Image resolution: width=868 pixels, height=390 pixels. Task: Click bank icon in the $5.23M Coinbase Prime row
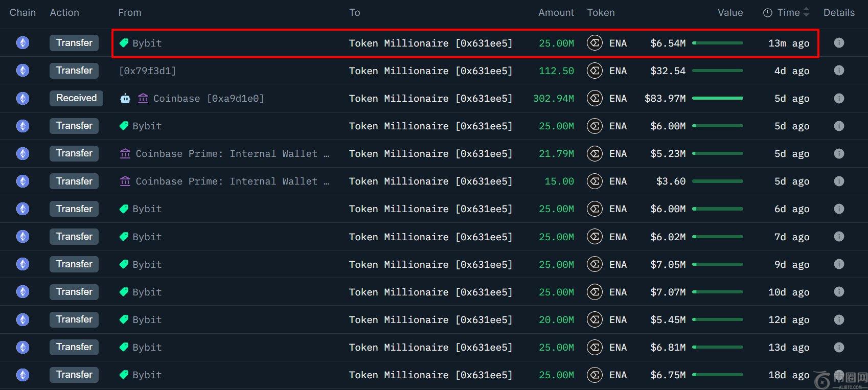pyautogui.click(x=125, y=153)
